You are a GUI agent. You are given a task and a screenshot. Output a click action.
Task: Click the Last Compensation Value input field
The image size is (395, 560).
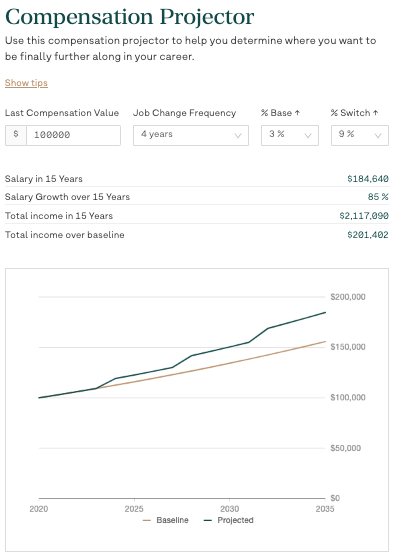73,135
